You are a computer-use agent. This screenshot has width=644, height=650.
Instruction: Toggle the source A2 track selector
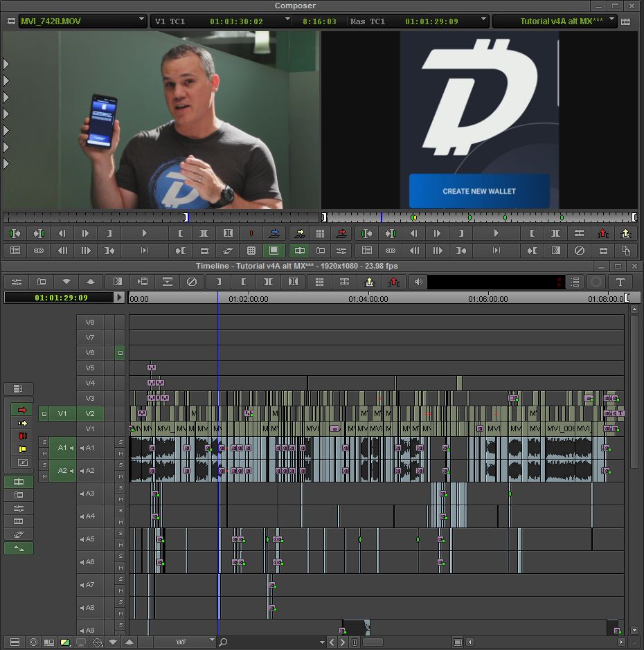tap(62, 471)
